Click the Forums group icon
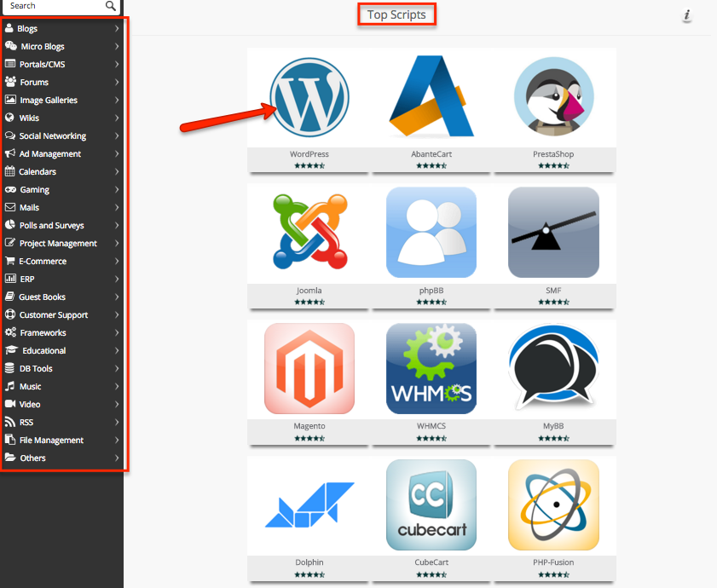This screenshot has height=588, width=717. pos(10,82)
